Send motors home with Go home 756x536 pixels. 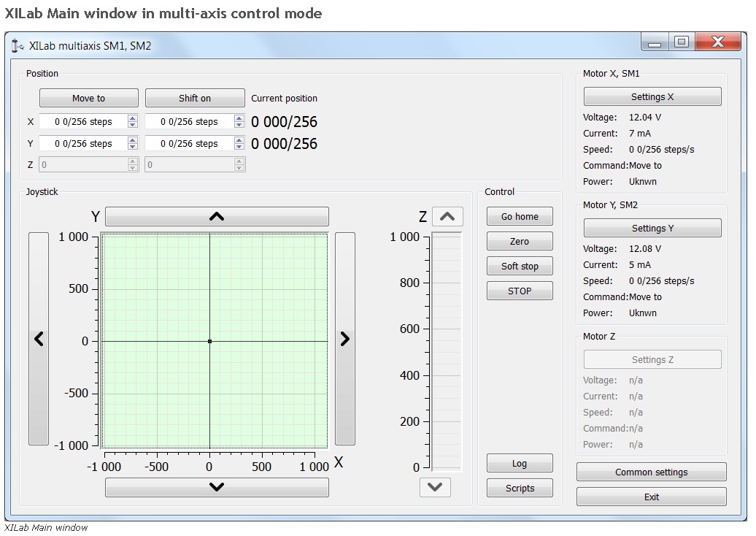(519, 216)
